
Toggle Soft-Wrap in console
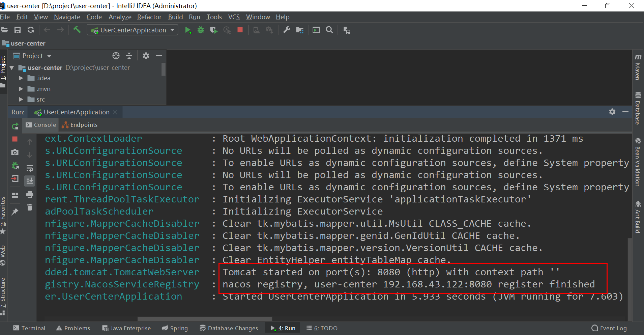pyautogui.click(x=30, y=168)
